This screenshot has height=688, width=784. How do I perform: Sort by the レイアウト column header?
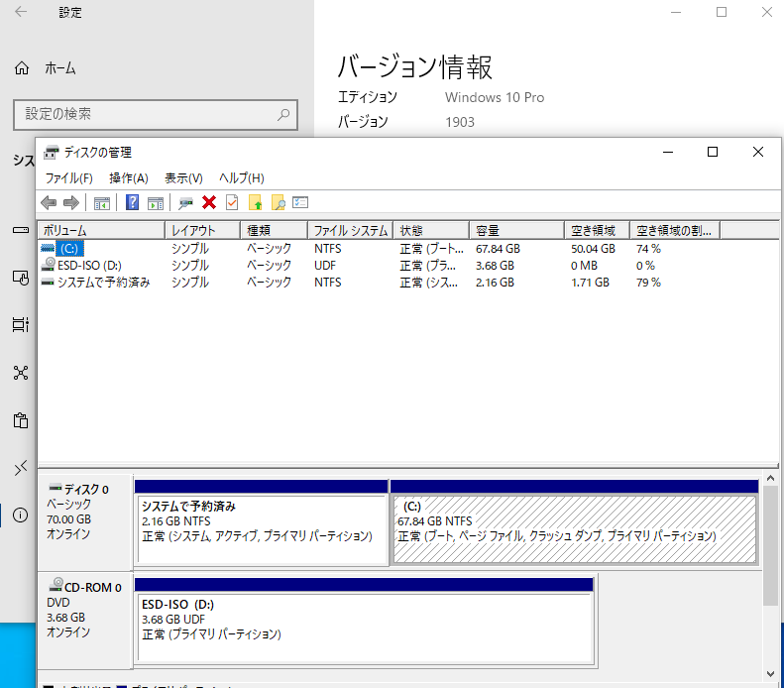click(202, 231)
